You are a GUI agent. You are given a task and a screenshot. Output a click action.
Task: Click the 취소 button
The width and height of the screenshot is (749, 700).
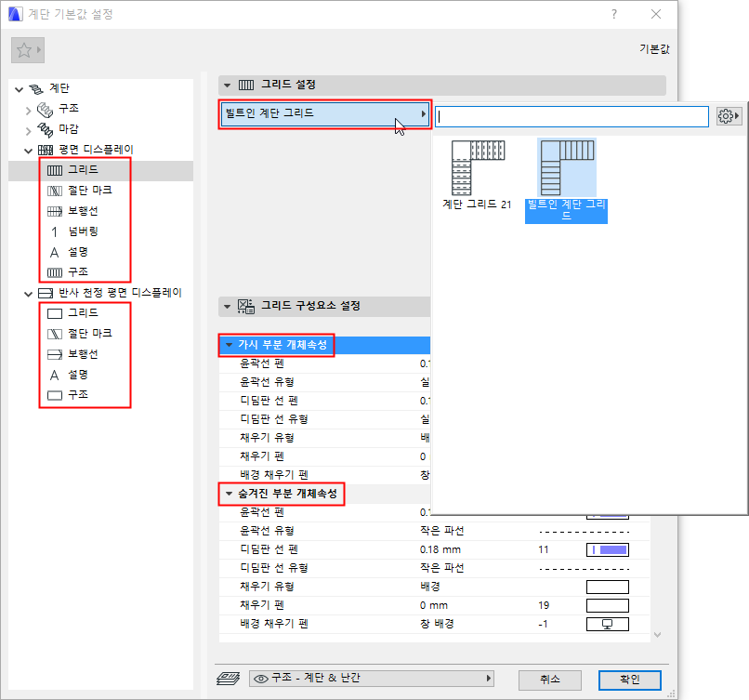click(550, 680)
